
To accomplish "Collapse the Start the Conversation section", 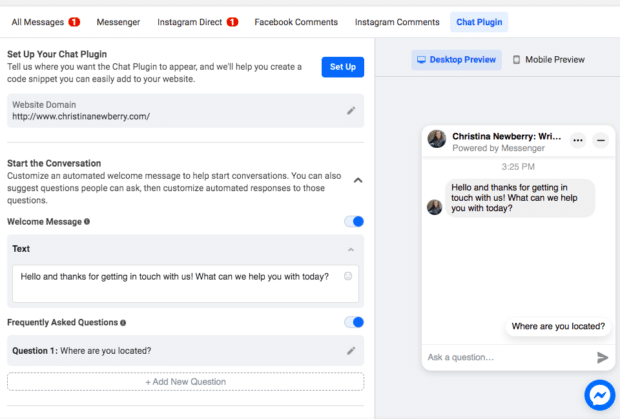I will [358, 180].
